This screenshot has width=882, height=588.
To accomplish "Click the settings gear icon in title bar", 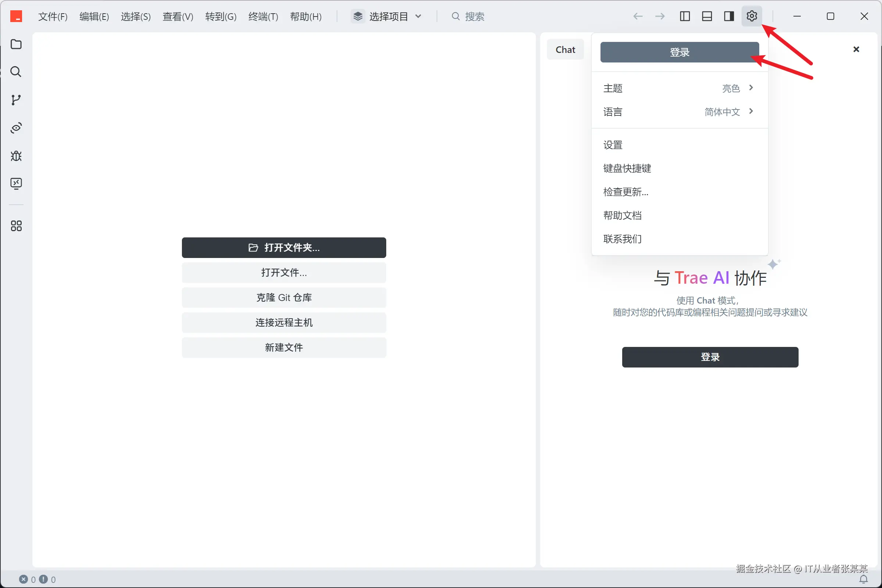I will coord(752,16).
